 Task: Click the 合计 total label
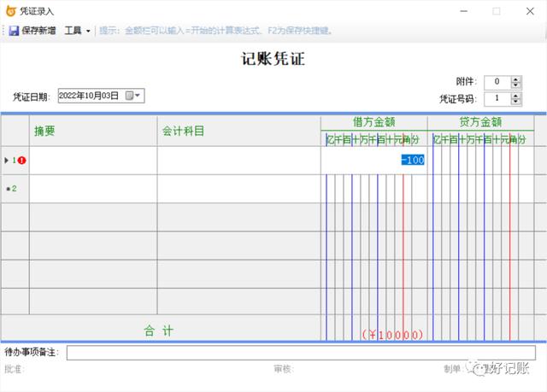[159, 331]
